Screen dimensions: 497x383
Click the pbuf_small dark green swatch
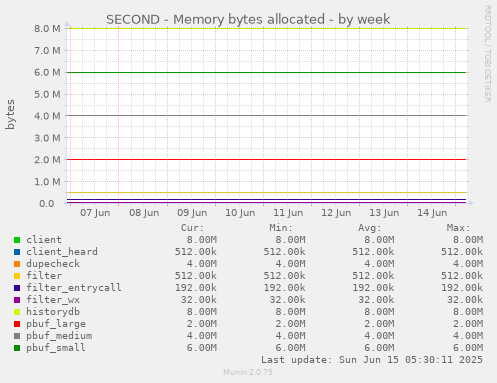[x=17, y=348]
